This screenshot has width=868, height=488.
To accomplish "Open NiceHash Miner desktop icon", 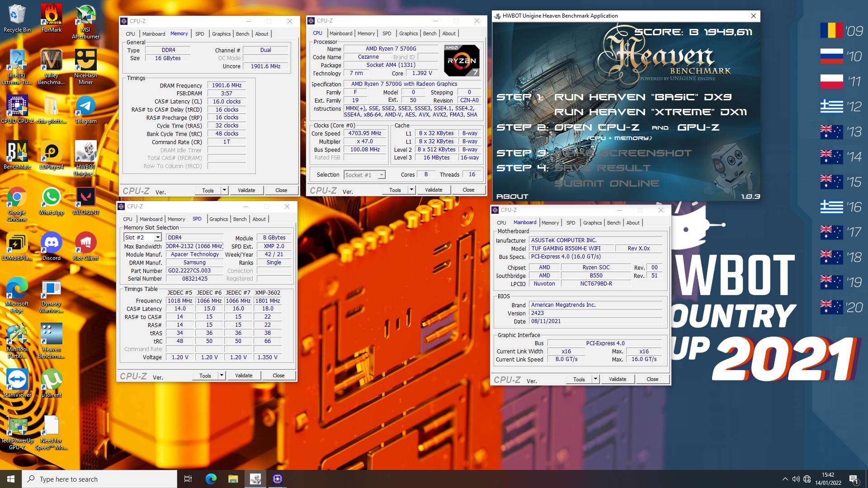I will pos(85,67).
